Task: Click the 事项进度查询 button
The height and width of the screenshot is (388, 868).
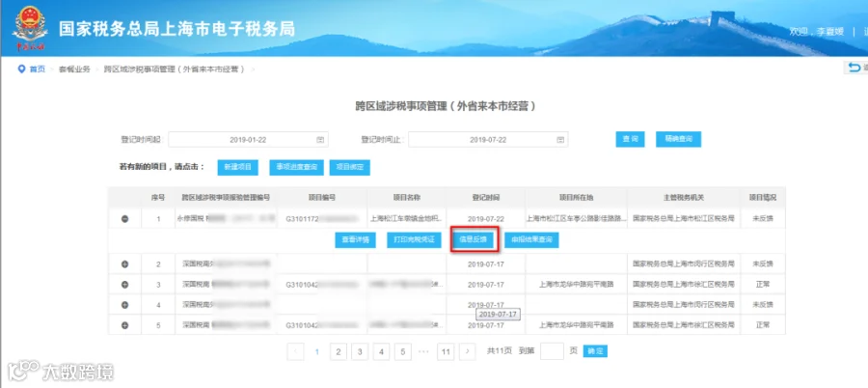Action: pyautogui.click(x=297, y=167)
